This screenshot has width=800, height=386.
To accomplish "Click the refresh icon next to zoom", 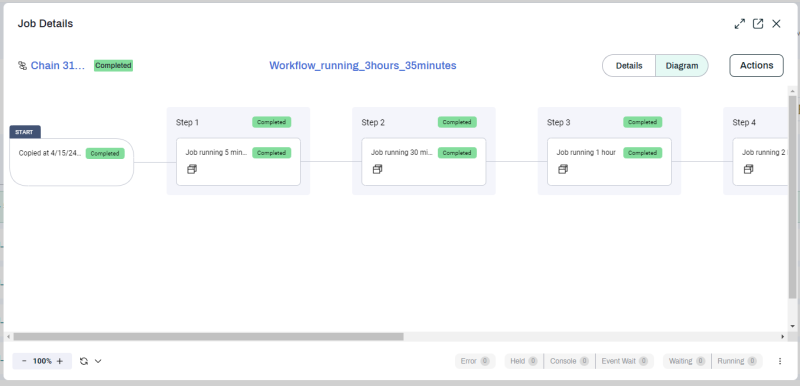I will point(84,361).
